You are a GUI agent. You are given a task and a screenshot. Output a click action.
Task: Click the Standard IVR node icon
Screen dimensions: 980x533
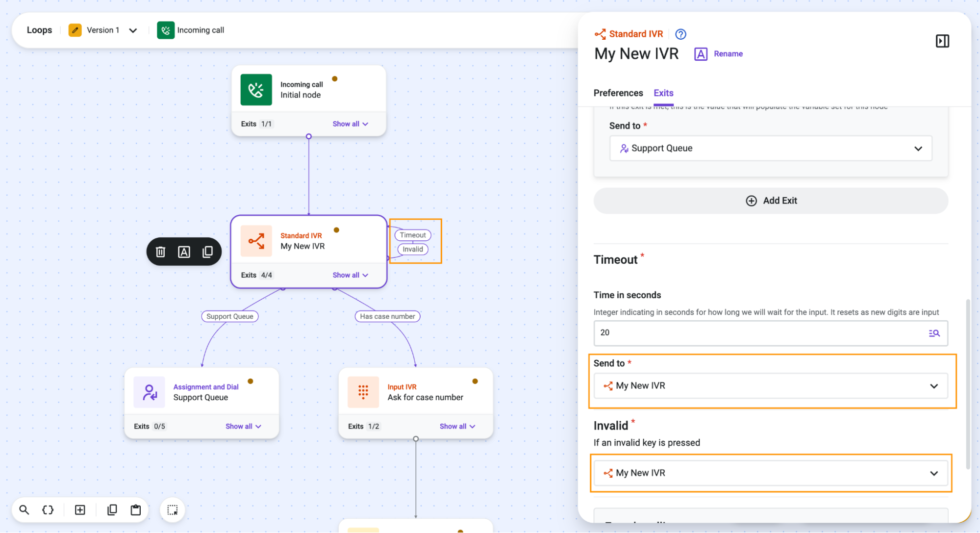[x=256, y=241]
